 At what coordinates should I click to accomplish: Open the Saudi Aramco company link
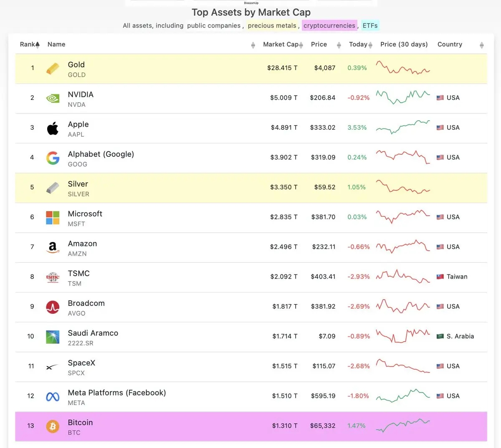(93, 333)
